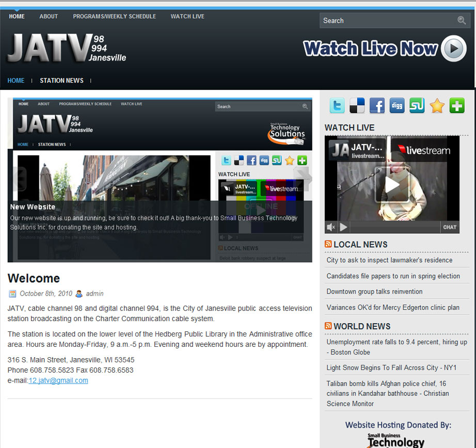The image size is (476, 448).
Task: Open the livestream CHAT button
Action: [450, 227]
